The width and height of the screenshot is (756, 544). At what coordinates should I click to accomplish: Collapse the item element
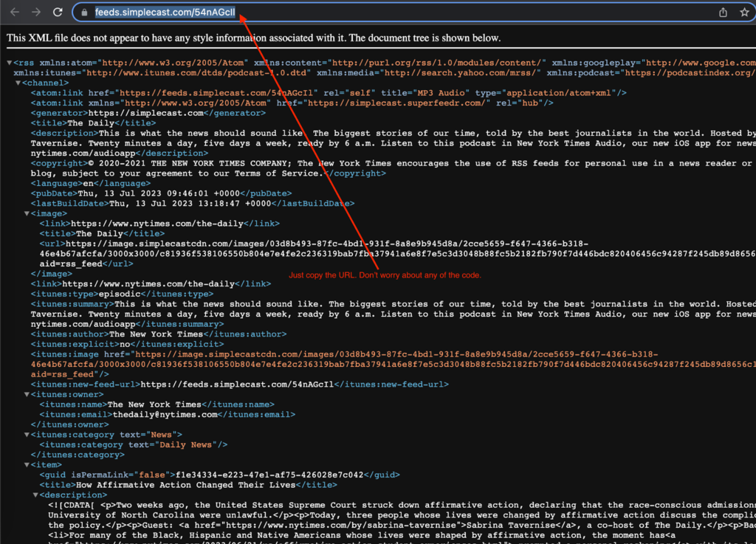pyautogui.click(x=27, y=465)
